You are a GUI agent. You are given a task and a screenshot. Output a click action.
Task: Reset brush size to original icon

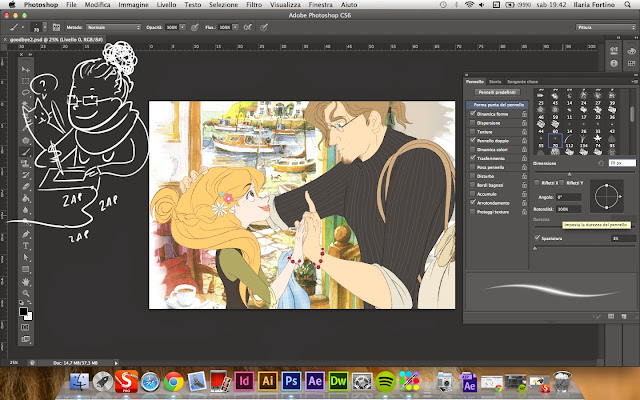(x=601, y=163)
